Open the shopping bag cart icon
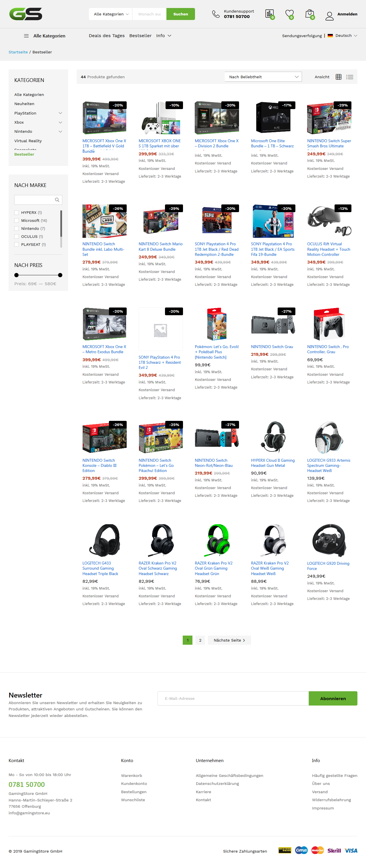 point(309,14)
